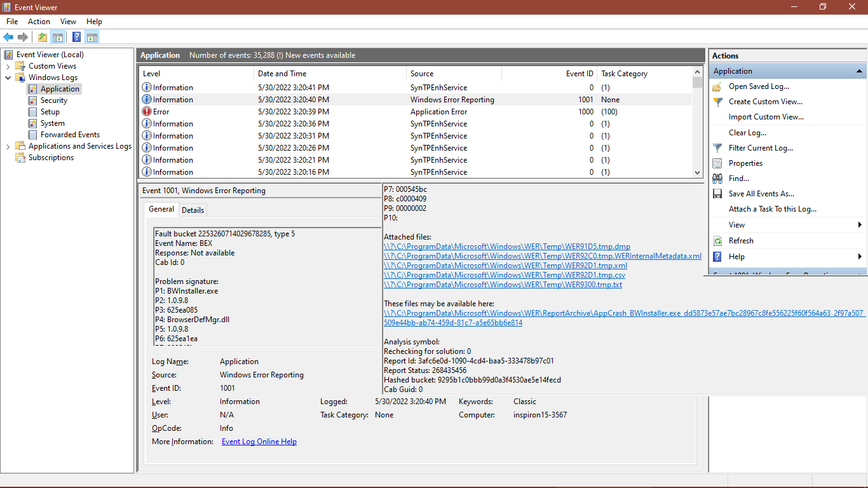Sort events by Date and Time header

pyautogui.click(x=330, y=74)
